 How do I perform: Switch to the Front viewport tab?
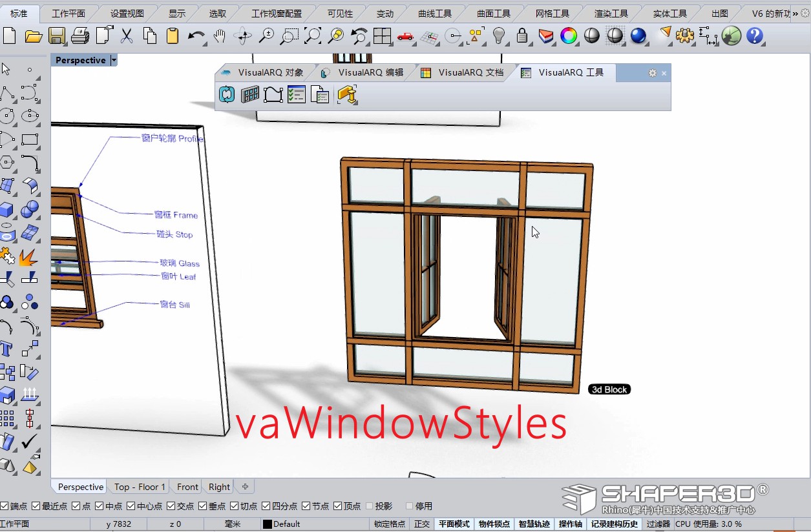(x=187, y=487)
